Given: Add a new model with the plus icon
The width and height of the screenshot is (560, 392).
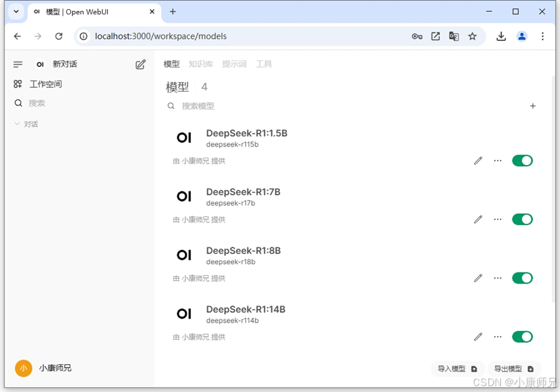Looking at the screenshot, I should tap(533, 105).
